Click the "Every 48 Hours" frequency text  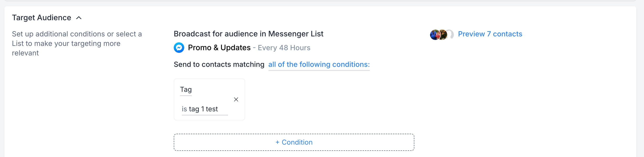[x=284, y=48]
